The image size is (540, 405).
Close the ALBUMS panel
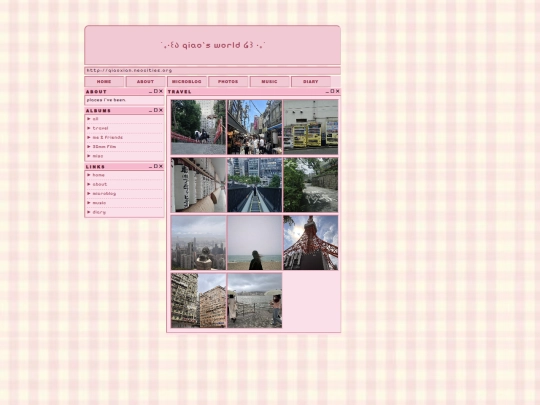(161, 110)
